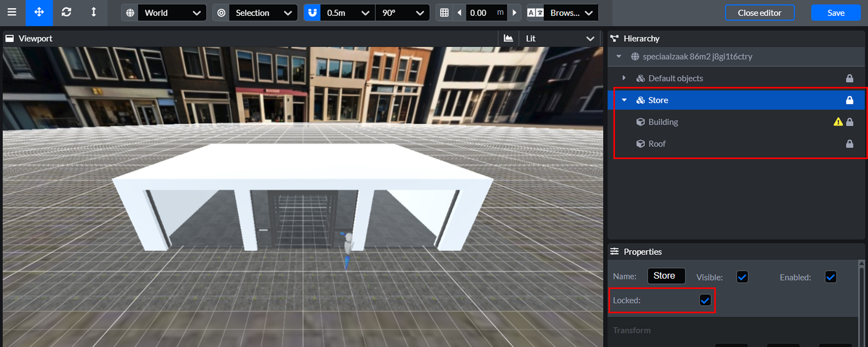Open the Lit shading mode dropdown
Screen dimensions: 868x347
(x=559, y=38)
